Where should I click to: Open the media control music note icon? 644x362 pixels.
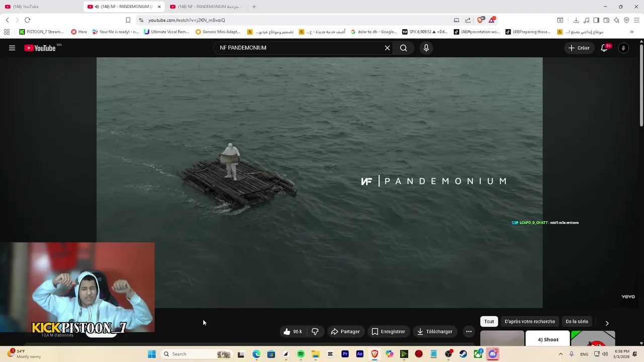586,20
